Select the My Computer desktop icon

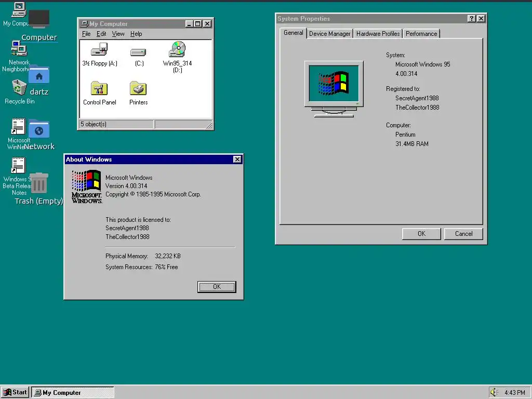tap(18, 9)
